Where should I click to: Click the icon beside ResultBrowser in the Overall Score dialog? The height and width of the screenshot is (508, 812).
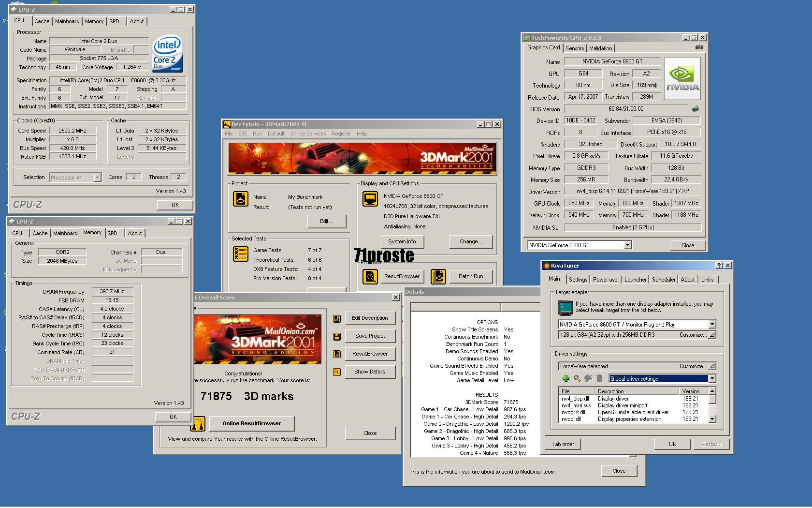coord(337,354)
